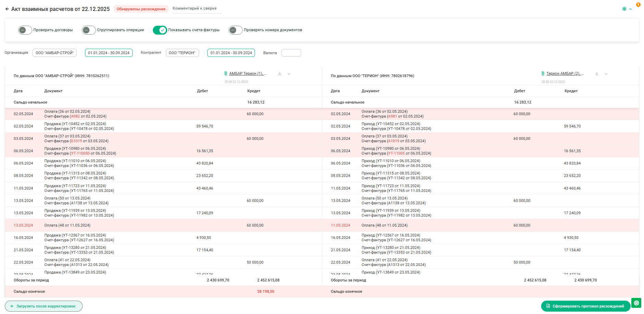Click the red date 11.05.2024 in the ТЕРИОН table
This screenshot has width=644, height=314.
click(341, 226)
